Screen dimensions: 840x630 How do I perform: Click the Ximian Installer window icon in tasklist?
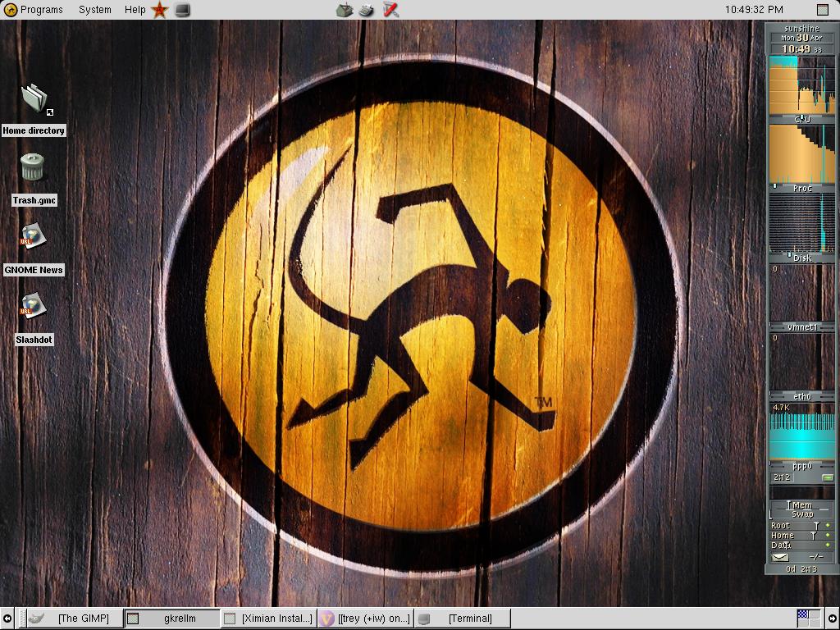230,619
